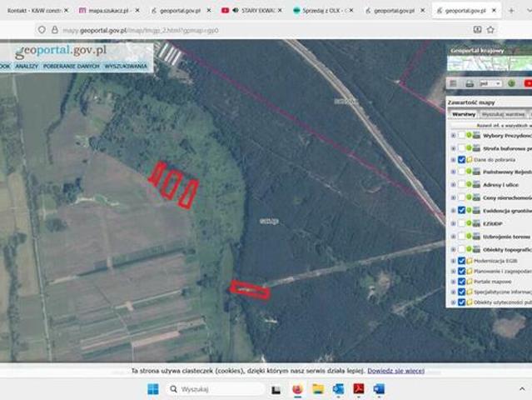
Task: Open Firefox from the taskbar
Action: 297,389
